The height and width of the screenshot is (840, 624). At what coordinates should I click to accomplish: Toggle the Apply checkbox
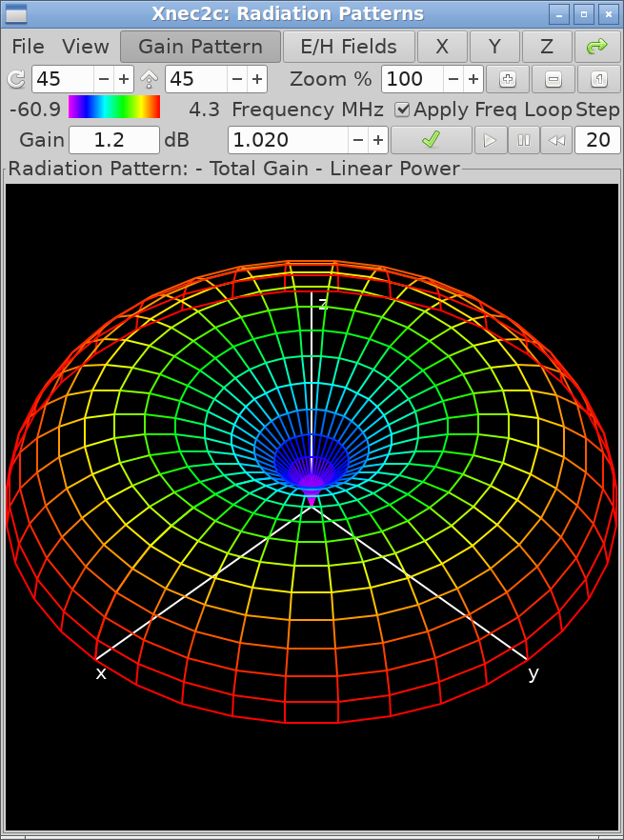pyautogui.click(x=403, y=110)
